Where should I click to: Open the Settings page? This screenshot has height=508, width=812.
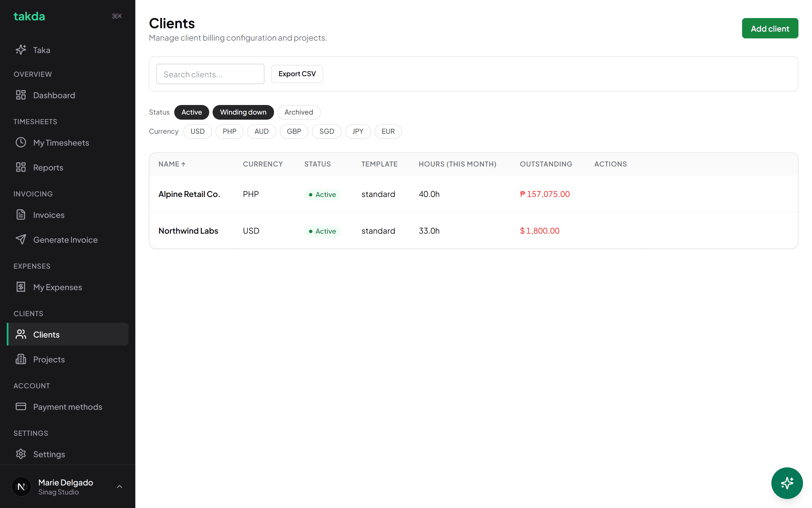pos(67,454)
